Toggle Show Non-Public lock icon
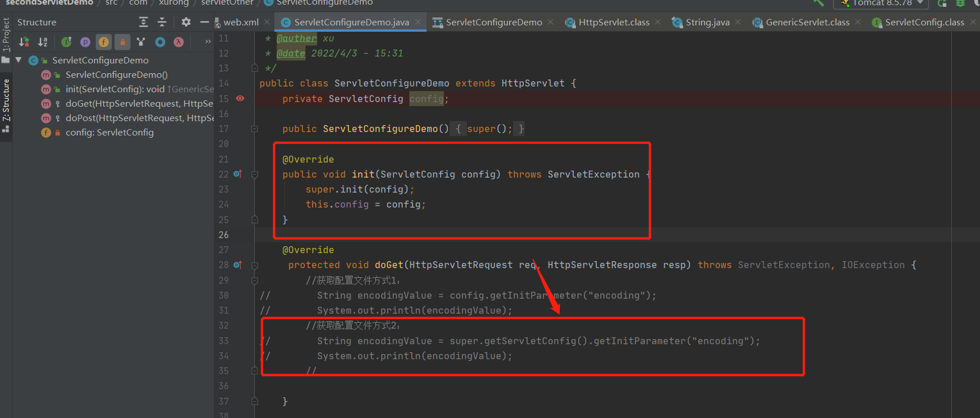The height and width of the screenshot is (418, 980). click(x=122, y=42)
